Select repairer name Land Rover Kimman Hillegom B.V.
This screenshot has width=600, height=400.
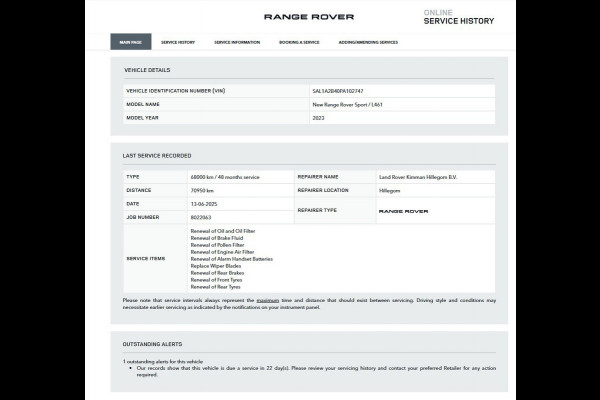tap(418, 177)
